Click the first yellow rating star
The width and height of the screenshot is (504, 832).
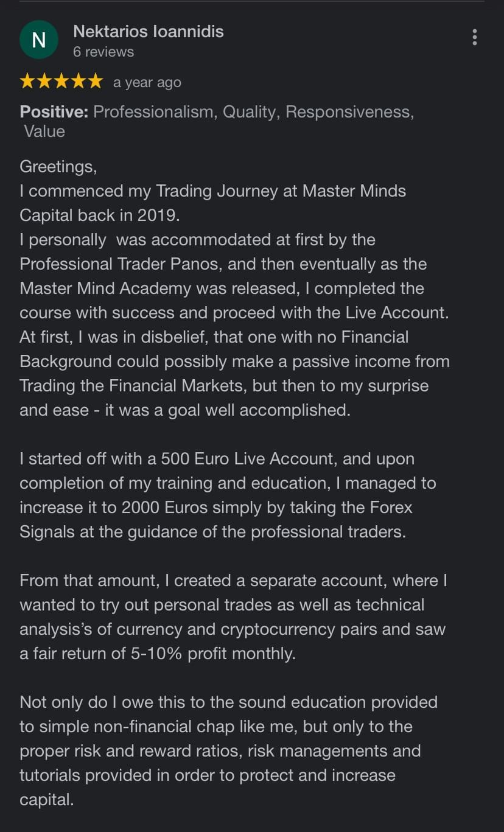pyautogui.click(x=28, y=82)
